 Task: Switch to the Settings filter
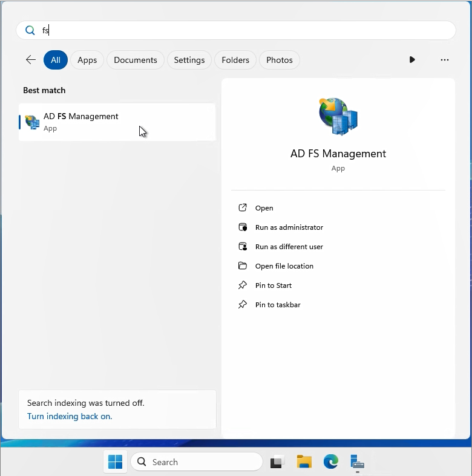189,60
